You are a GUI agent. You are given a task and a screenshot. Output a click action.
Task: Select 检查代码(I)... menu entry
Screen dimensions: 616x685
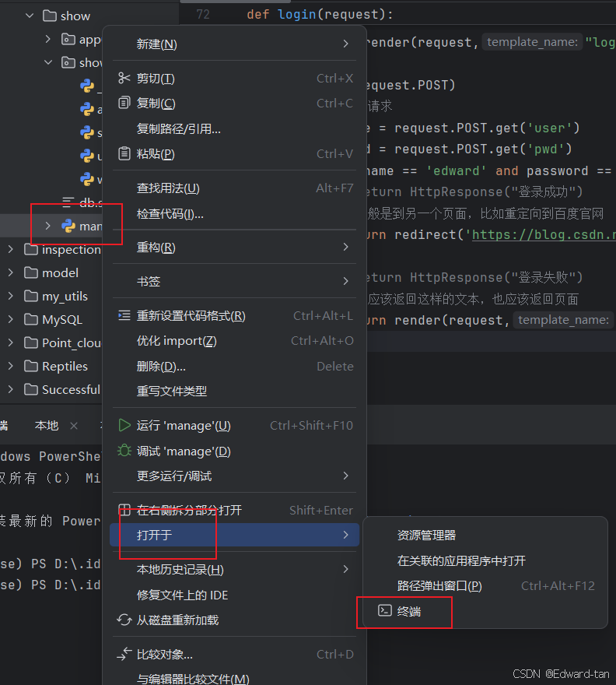tap(234, 213)
